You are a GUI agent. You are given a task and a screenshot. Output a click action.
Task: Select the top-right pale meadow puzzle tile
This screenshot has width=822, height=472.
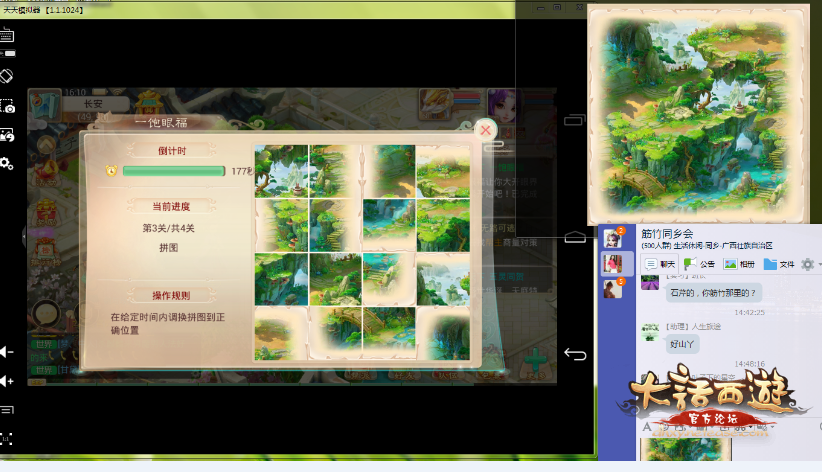pyautogui.click(x=443, y=171)
